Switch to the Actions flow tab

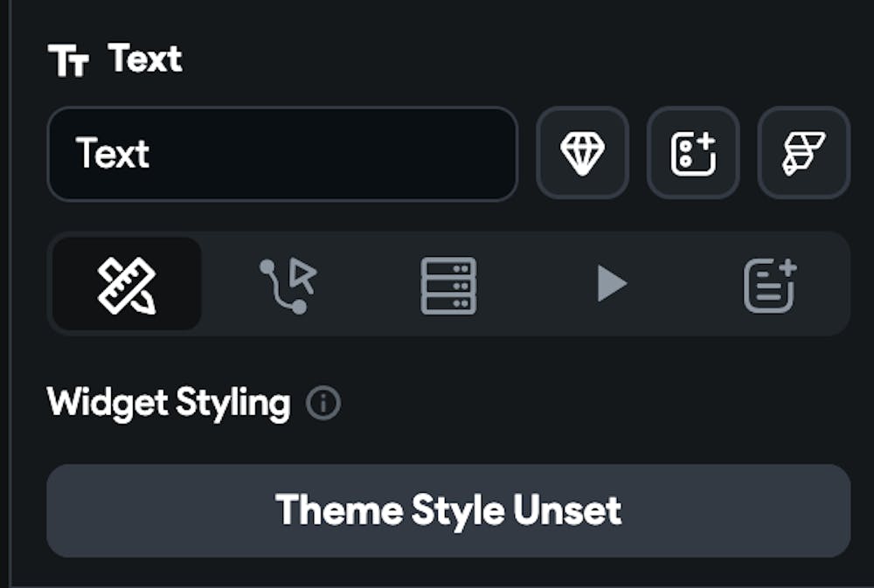click(288, 284)
